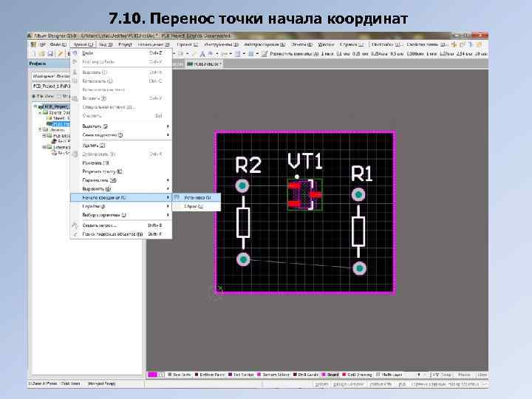This screenshot has height=399, width=532.
Task: Open the Инструменты menu
Action: (221, 44)
